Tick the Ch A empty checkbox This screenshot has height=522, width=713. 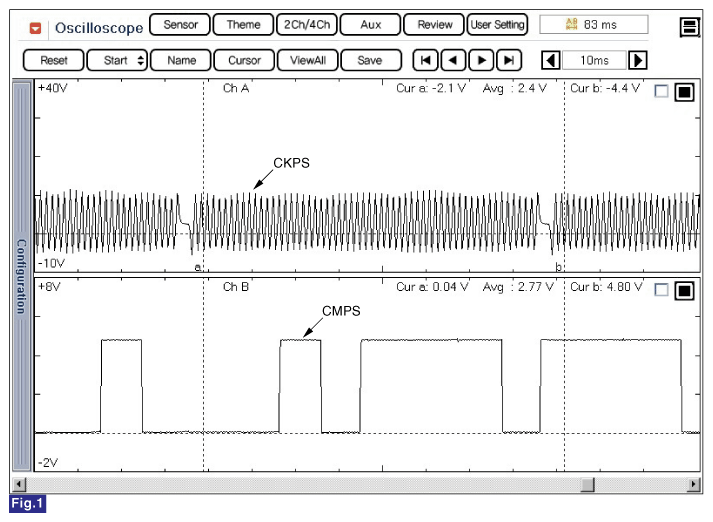coord(660,92)
